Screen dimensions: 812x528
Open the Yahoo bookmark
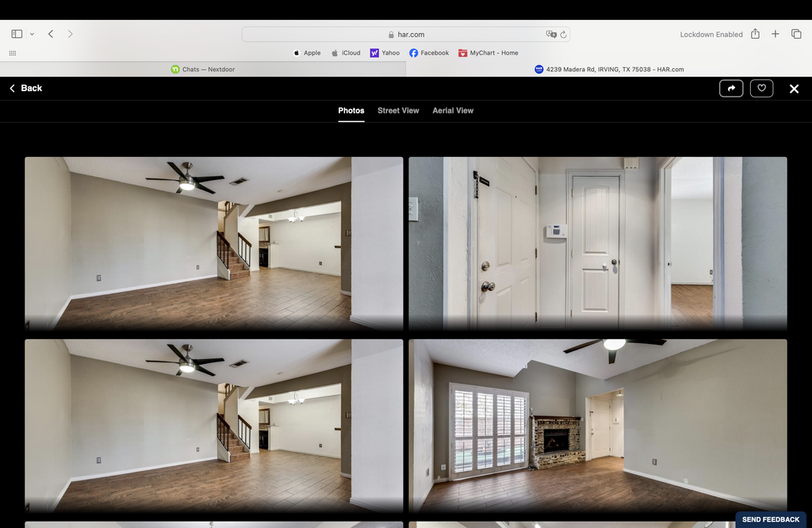(385, 53)
